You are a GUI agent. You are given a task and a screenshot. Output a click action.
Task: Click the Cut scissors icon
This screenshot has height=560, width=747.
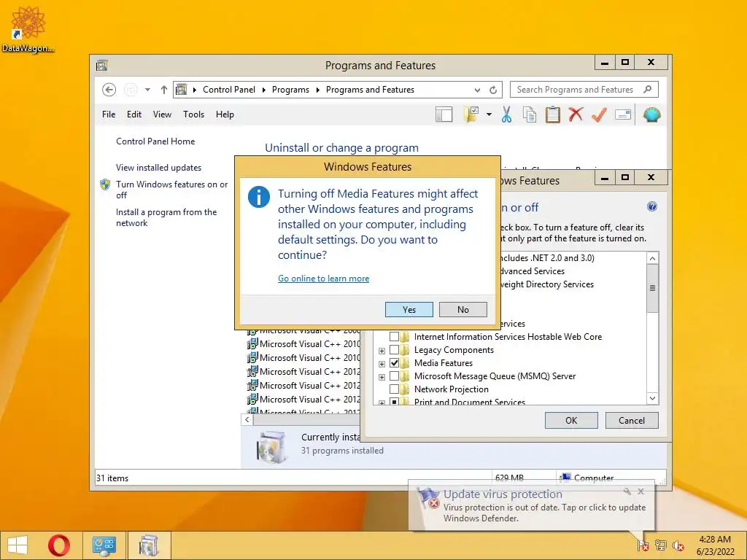point(506,114)
